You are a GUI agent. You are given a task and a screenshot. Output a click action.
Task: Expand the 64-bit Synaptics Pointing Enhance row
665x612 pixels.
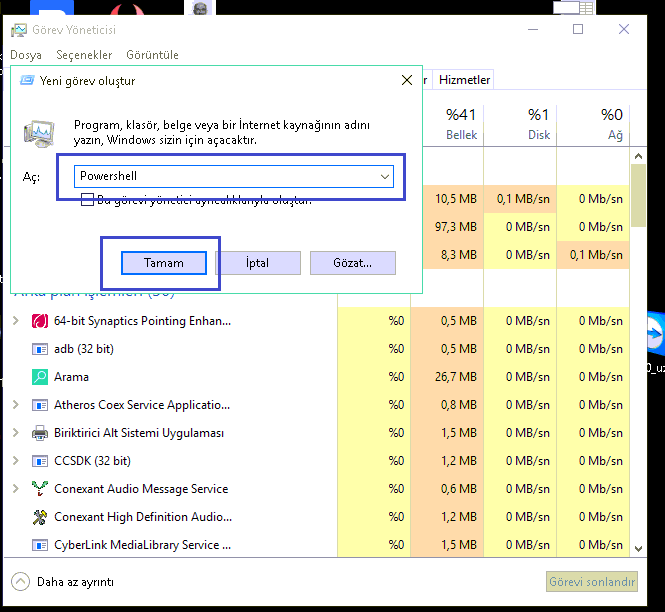16,321
